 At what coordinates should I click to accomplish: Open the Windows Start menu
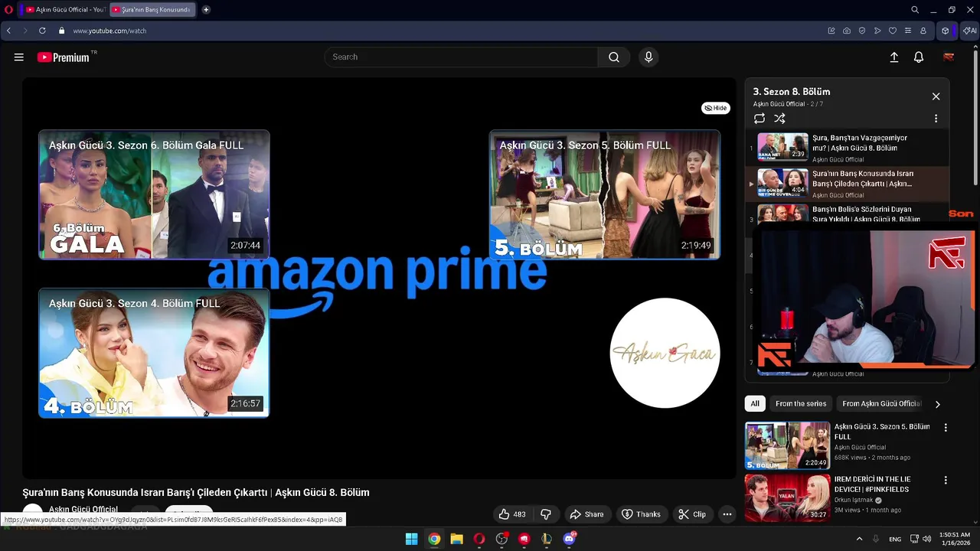pyautogui.click(x=411, y=539)
